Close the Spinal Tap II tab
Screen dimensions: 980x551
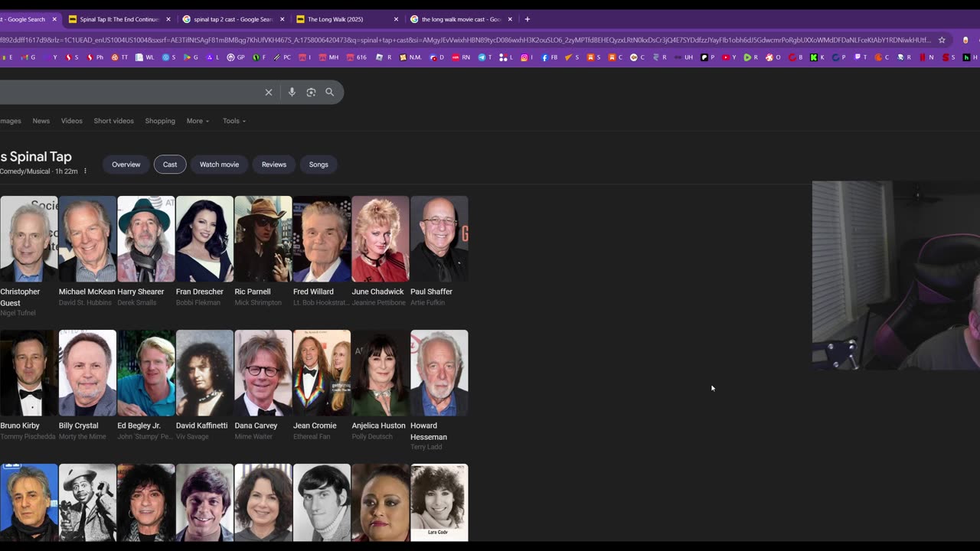tap(168, 19)
